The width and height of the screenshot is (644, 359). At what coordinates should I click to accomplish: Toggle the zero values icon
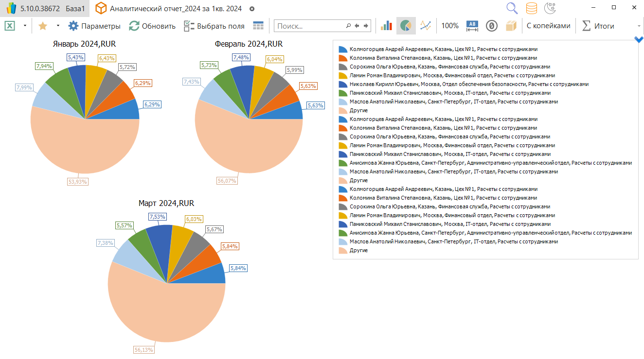point(492,26)
